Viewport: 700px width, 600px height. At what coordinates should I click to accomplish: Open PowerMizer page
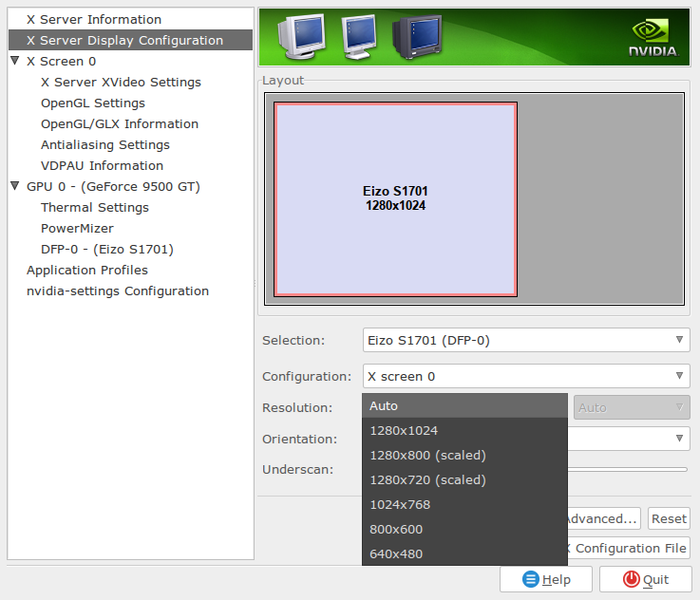point(77,229)
